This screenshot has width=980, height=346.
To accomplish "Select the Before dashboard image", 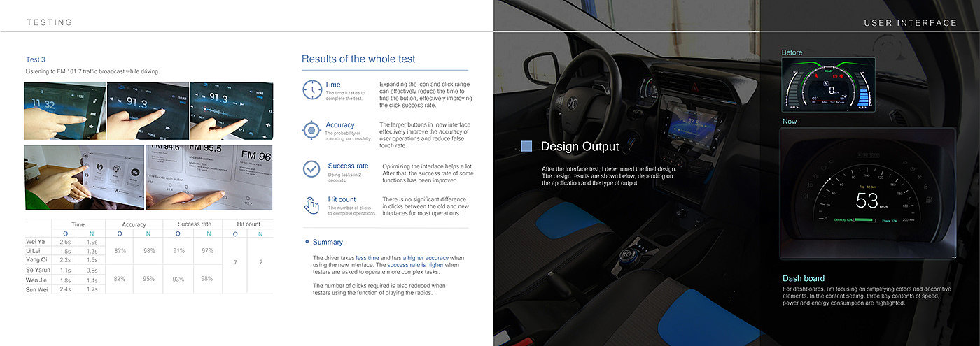I will tap(828, 85).
